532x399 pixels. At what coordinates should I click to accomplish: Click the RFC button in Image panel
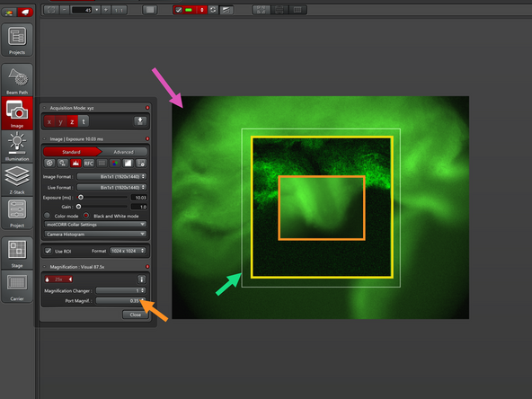89,164
